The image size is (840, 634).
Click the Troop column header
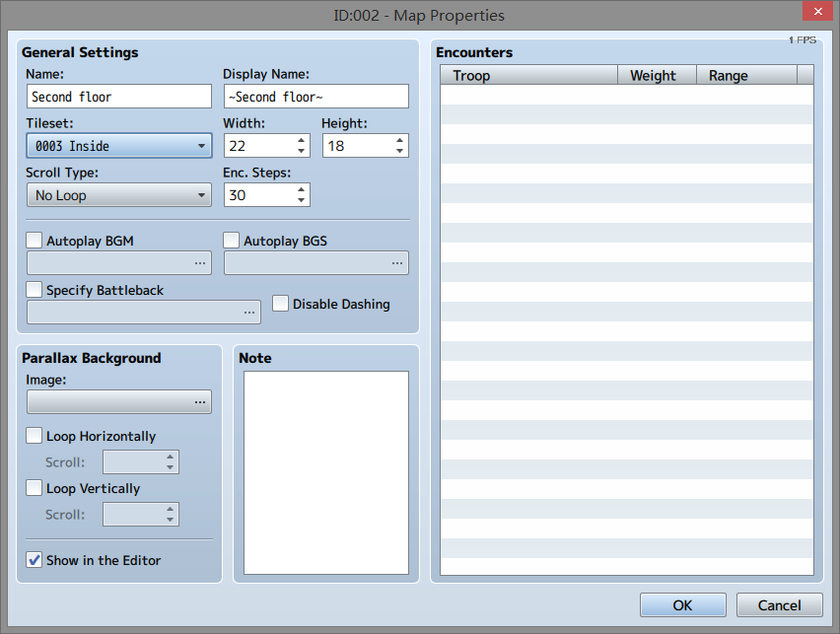528,75
